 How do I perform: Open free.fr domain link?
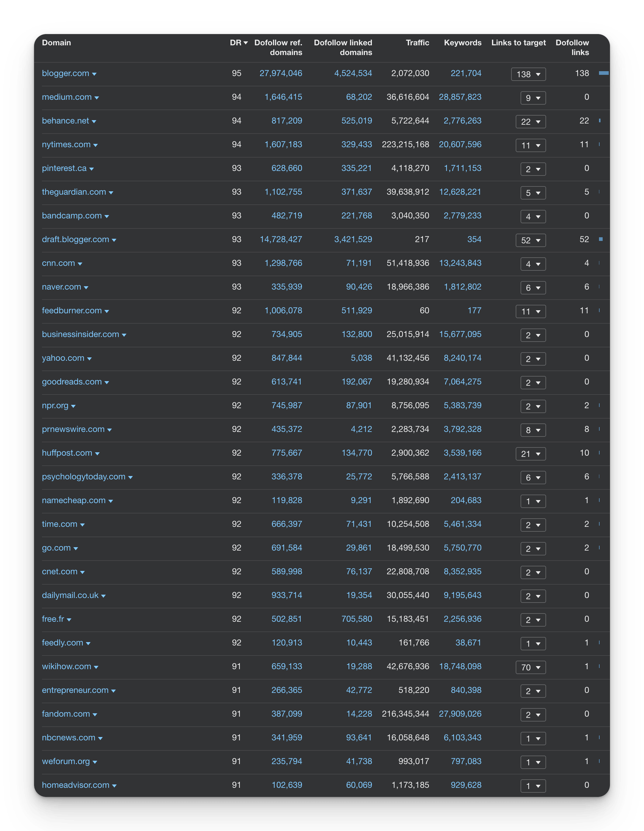pyautogui.click(x=53, y=619)
